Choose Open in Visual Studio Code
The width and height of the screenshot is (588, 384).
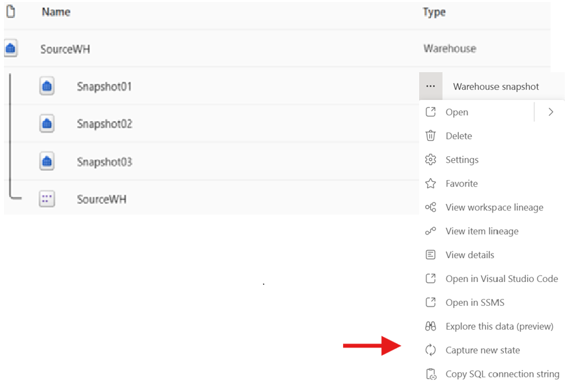501,279
